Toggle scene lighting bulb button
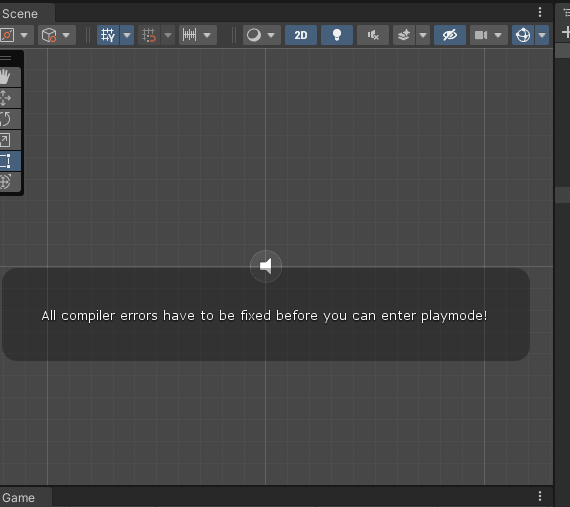The width and height of the screenshot is (570, 507). [337, 35]
